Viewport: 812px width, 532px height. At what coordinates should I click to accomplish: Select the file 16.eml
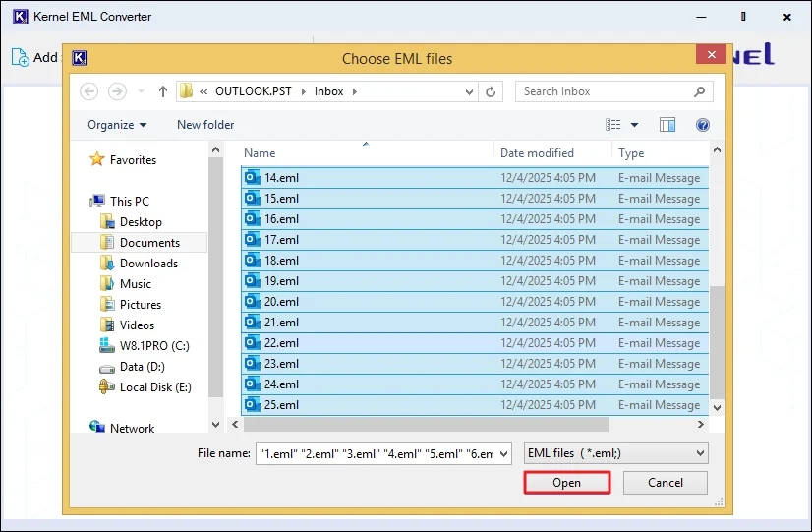475,219
